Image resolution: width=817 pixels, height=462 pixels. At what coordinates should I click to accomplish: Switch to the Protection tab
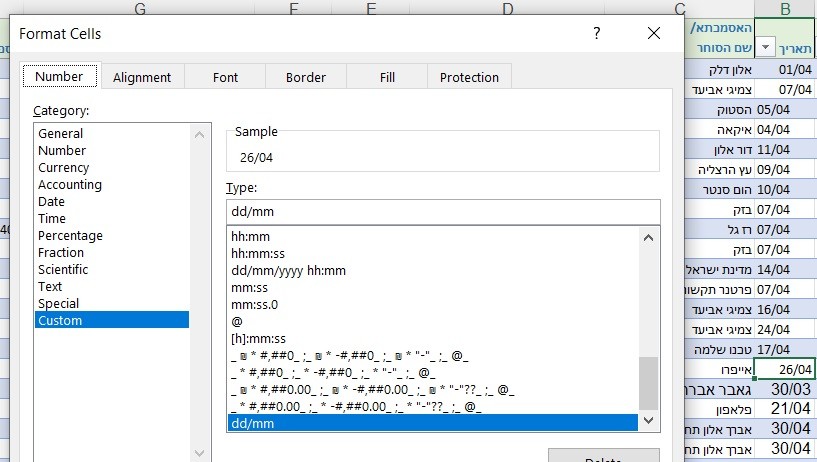[x=469, y=77]
